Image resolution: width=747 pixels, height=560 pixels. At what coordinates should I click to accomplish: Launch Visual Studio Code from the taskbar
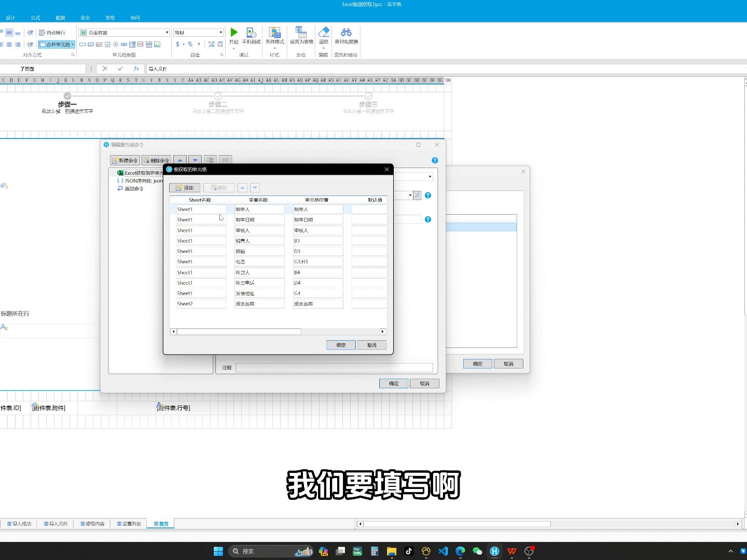pyautogui.click(x=443, y=551)
